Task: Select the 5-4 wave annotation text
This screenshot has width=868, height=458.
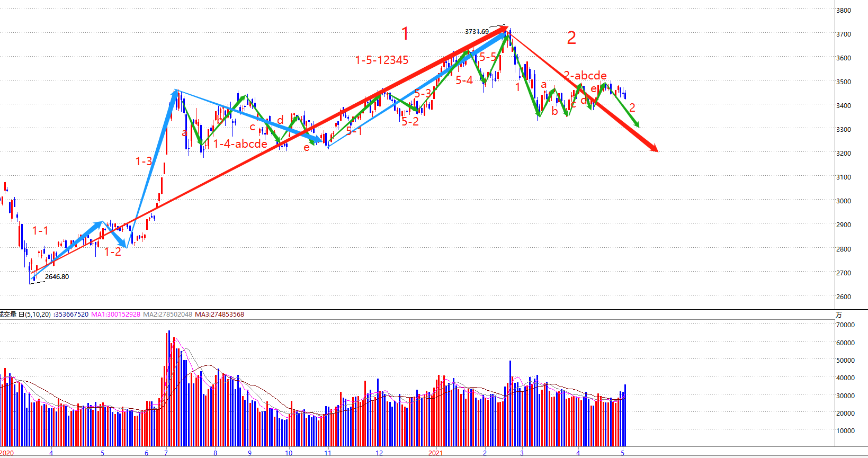Action: (x=464, y=80)
